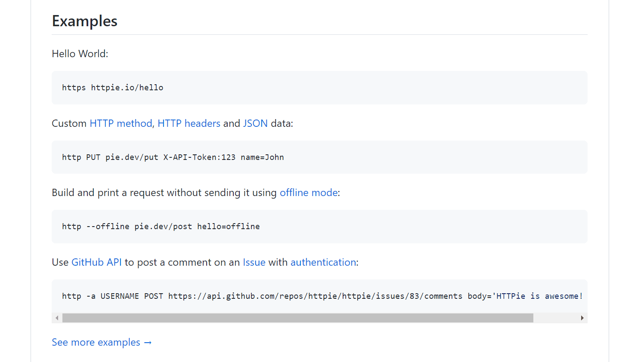Open the authentication link
Screen dimensions: 644x362
pyautogui.click(x=323, y=262)
